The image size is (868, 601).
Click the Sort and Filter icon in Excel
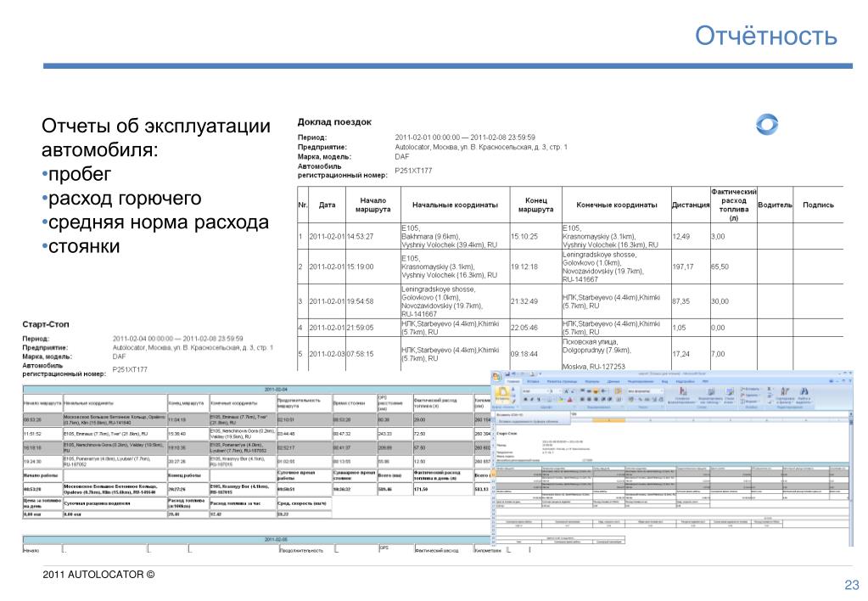[785, 396]
